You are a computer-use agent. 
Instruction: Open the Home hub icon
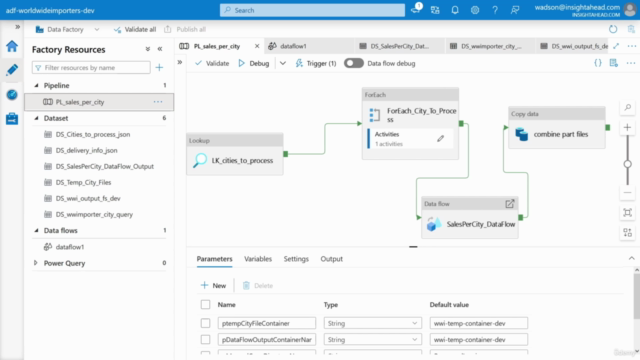click(12, 46)
